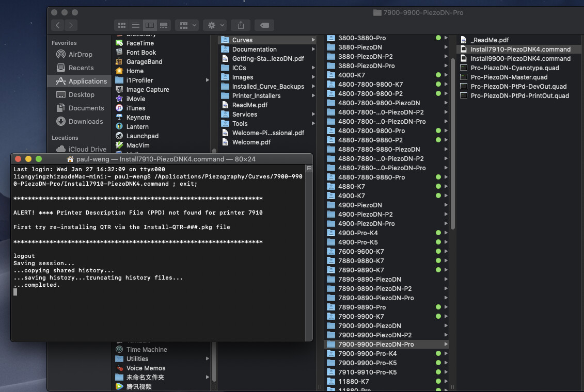Viewport: 584px width, 392px height.
Task: Expand the Printer_Installers folder arrow
Action: [313, 95]
